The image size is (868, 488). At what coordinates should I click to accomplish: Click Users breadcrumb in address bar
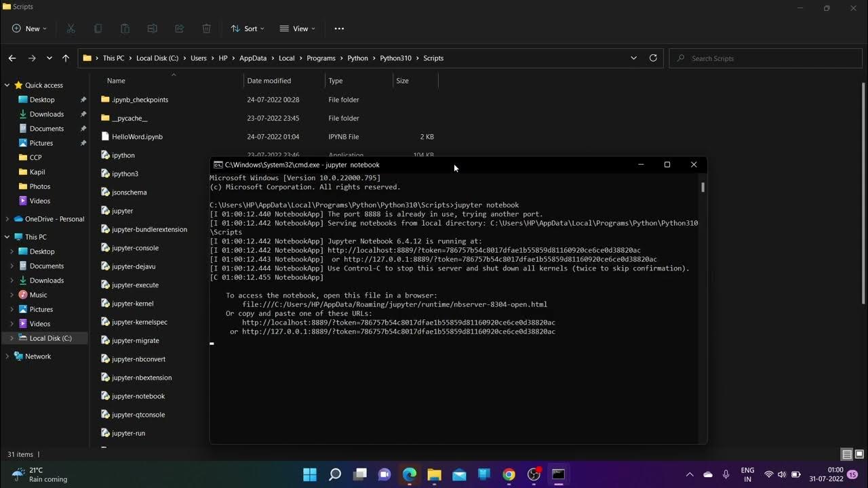click(x=199, y=58)
